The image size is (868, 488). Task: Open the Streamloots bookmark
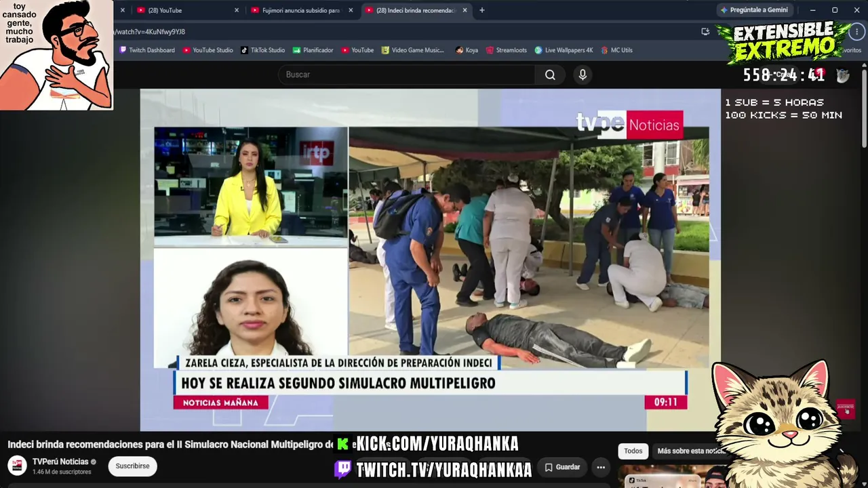pyautogui.click(x=506, y=50)
